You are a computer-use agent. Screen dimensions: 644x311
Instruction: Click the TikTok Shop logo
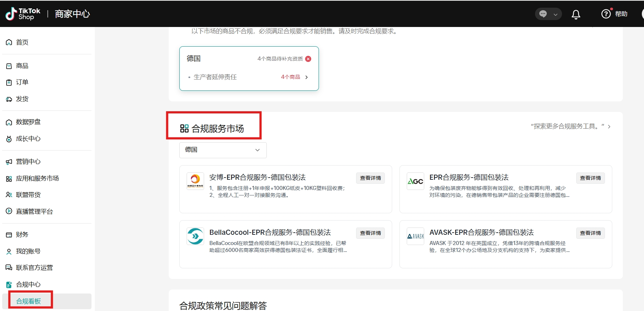coord(23,14)
